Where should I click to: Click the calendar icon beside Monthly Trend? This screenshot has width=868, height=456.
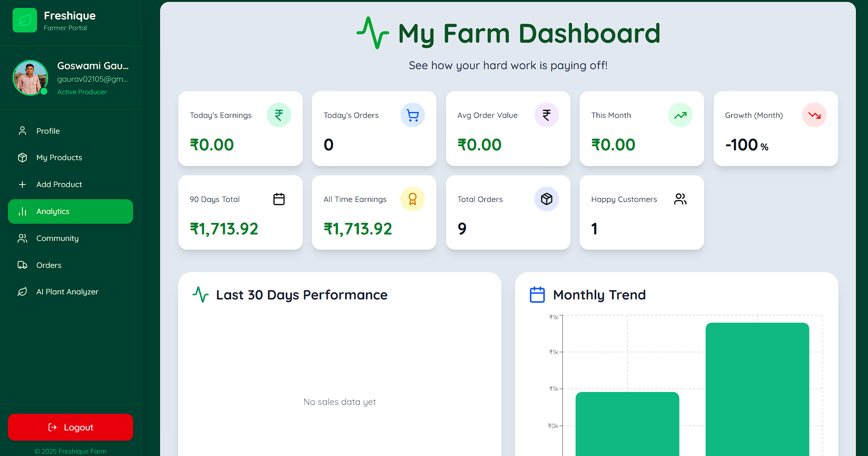537,294
